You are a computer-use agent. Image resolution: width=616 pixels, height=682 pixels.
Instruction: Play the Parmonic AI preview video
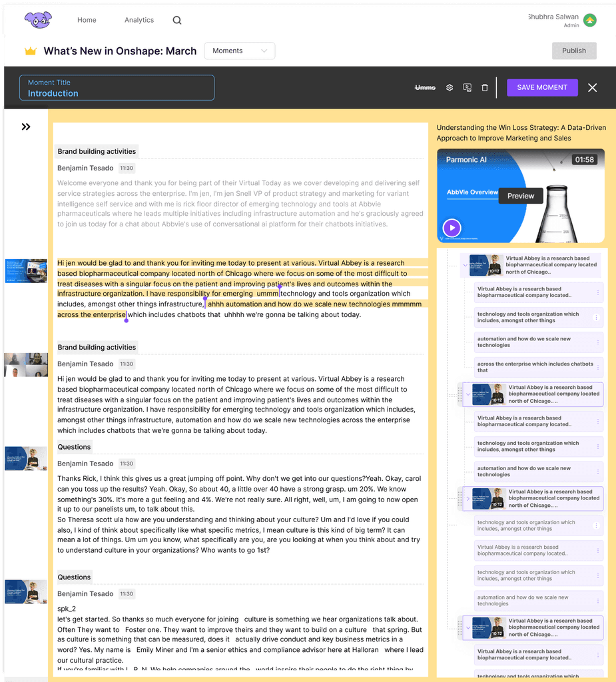click(x=452, y=228)
